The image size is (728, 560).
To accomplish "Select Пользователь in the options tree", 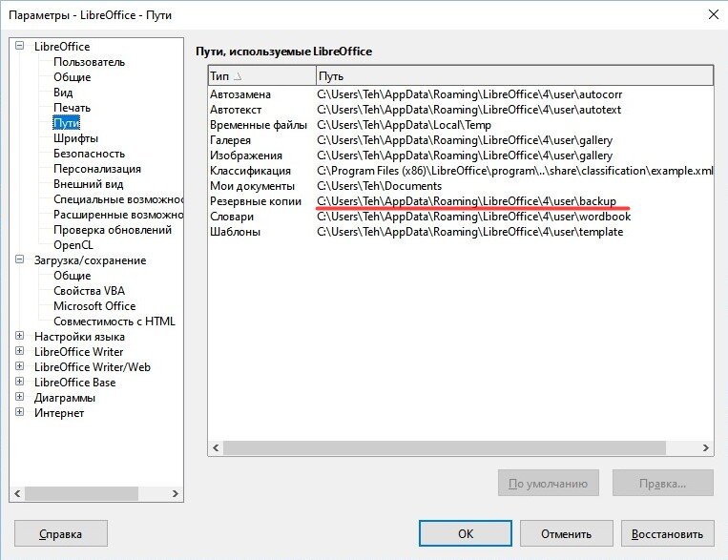I will [89, 62].
